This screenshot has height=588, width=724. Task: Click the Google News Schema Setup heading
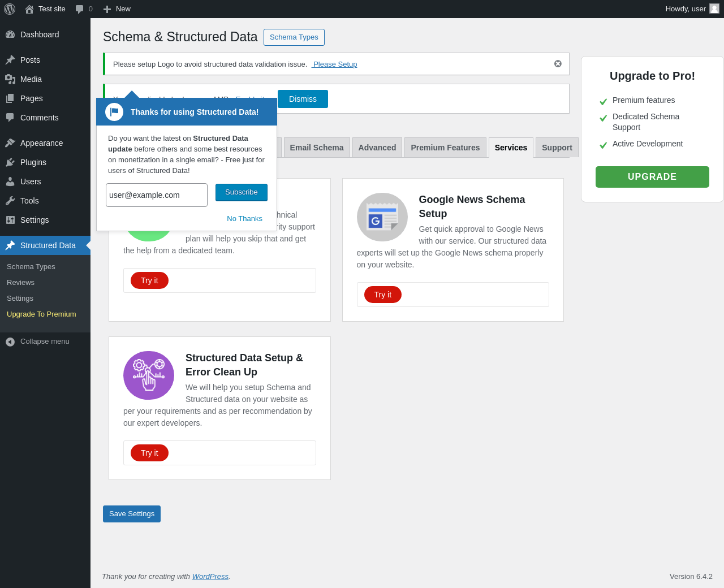(472, 206)
